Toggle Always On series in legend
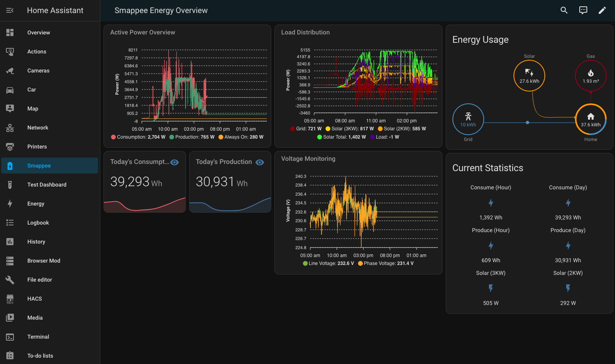 pyautogui.click(x=241, y=137)
